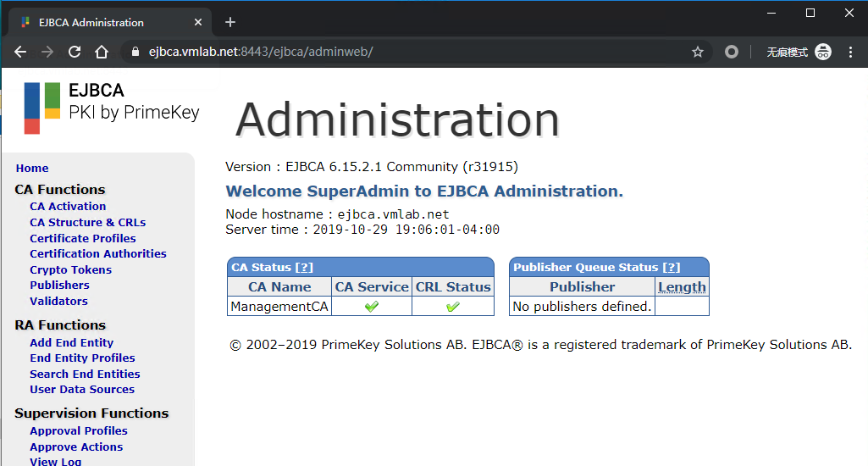Click ManagementCA cell in CA Status table
868x466 pixels.
[279, 307]
